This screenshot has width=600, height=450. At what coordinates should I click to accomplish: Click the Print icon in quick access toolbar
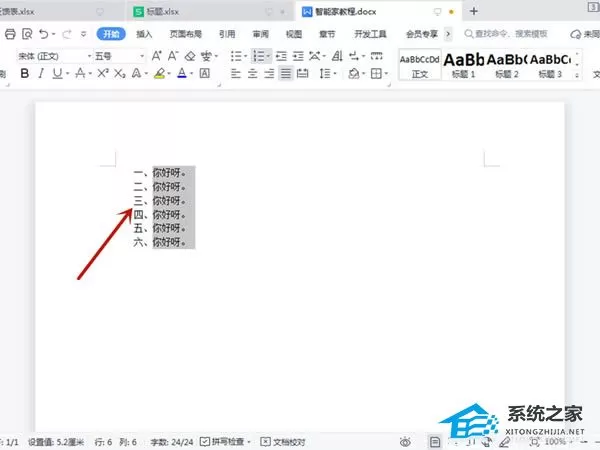click(10, 34)
